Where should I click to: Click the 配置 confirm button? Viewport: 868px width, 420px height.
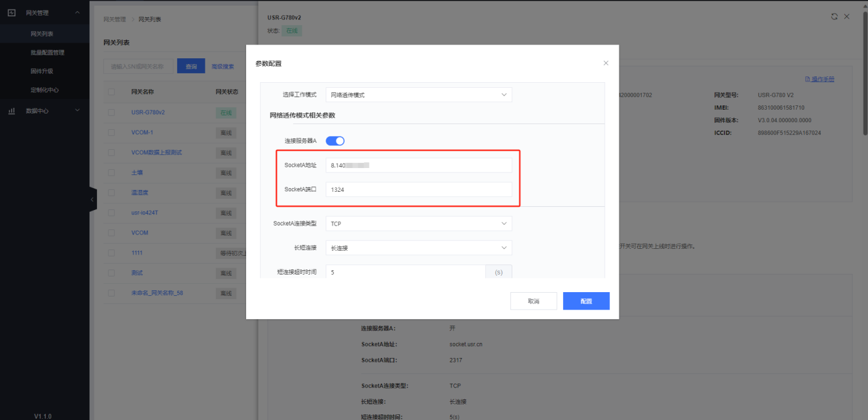pyautogui.click(x=586, y=302)
